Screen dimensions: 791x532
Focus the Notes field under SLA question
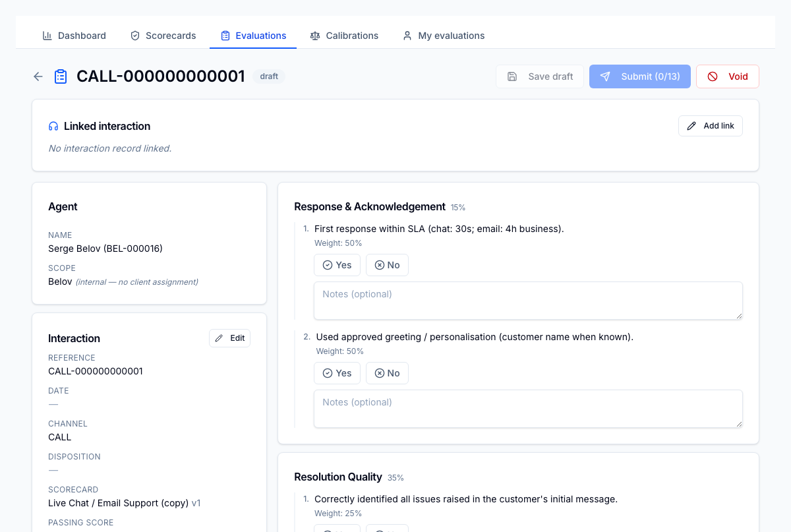(x=528, y=301)
